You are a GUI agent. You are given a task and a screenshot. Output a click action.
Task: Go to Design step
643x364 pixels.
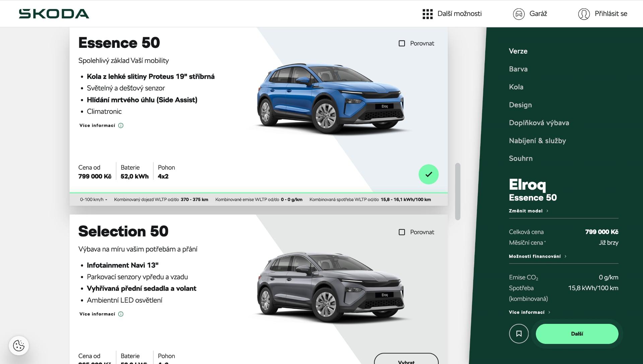click(x=520, y=105)
